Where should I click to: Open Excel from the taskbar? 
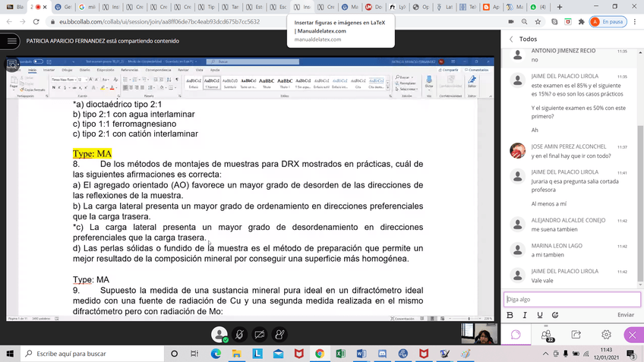tap(340, 354)
